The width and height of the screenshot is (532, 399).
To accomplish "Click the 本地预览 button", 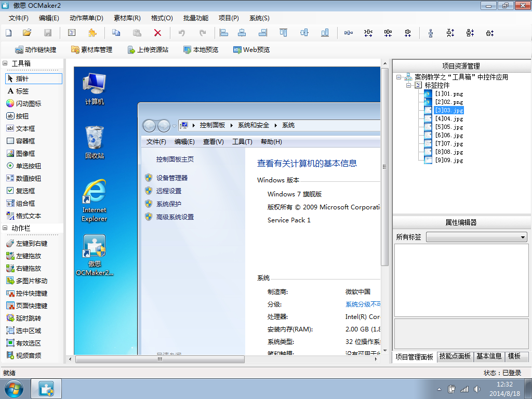I will tap(201, 50).
